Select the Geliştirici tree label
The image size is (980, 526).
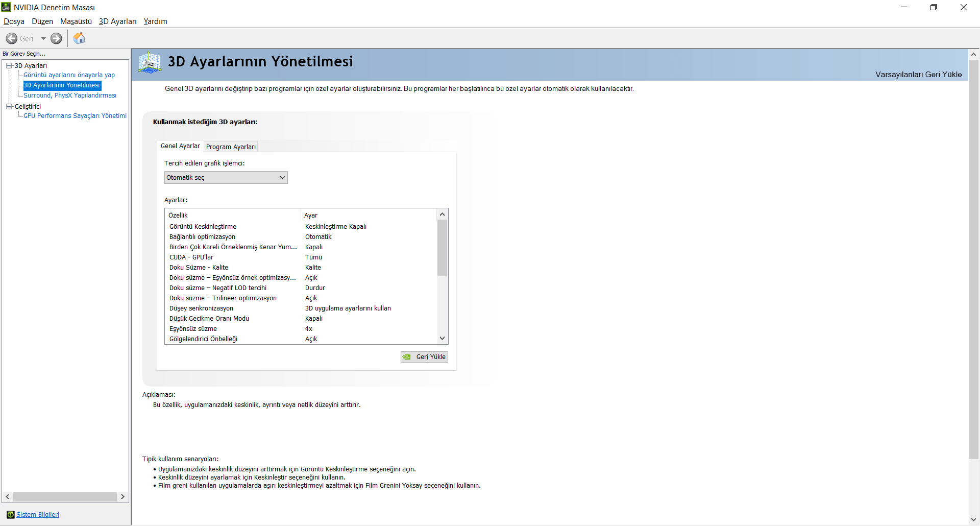(28, 107)
